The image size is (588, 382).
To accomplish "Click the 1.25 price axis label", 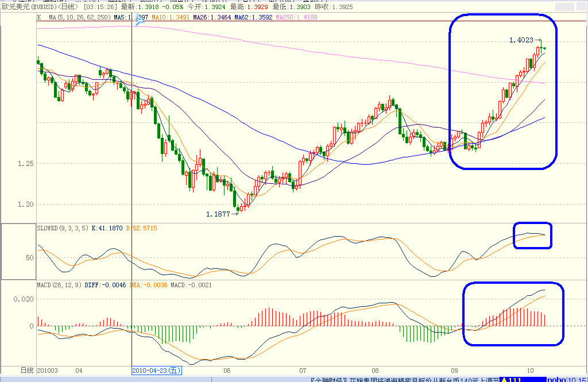I will [25, 164].
